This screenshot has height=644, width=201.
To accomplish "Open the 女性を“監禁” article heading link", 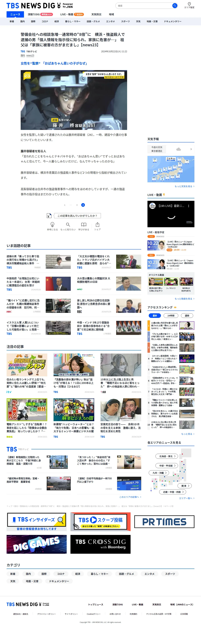I will point(54,64).
